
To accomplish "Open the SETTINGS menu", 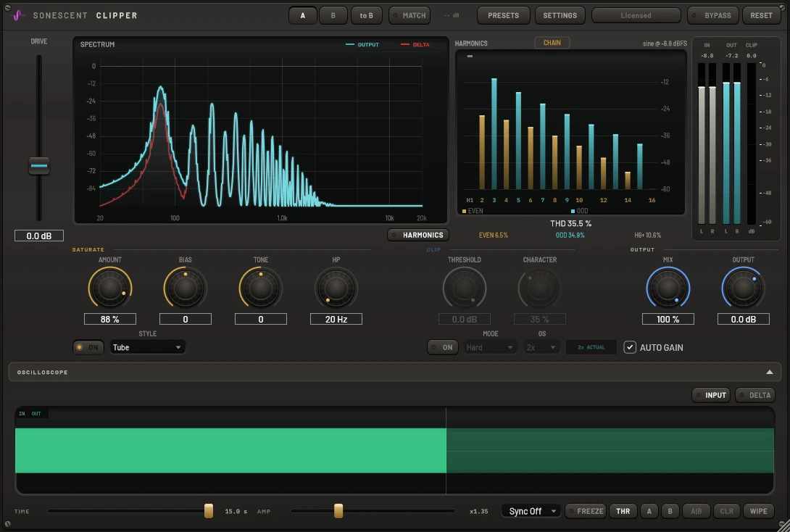I will tap(560, 15).
